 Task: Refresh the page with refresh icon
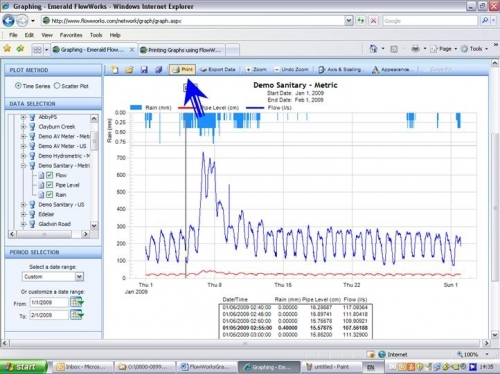361,21
